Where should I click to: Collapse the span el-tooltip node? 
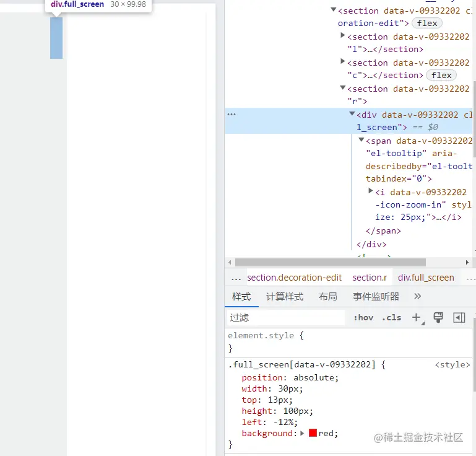[361, 140]
